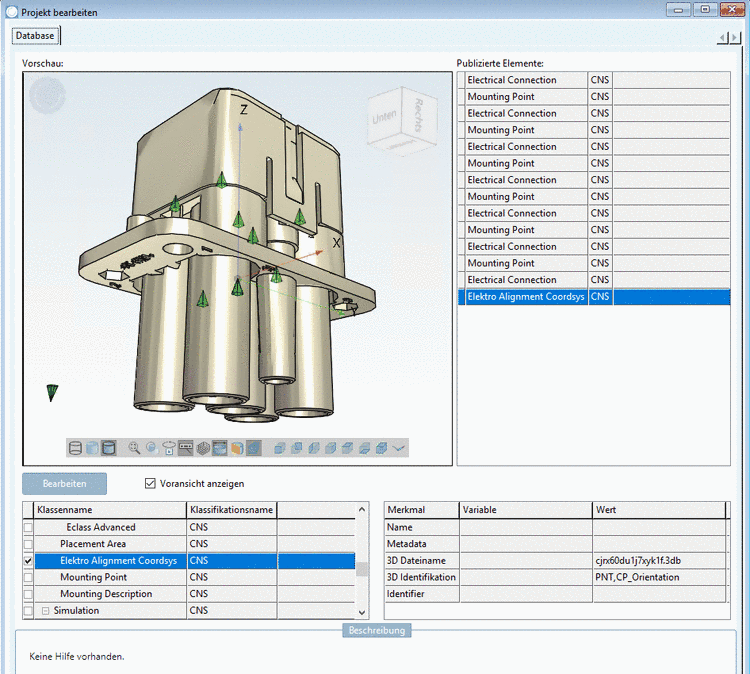Click the Bearbeiten button
The height and width of the screenshot is (674, 750).
[64, 484]
